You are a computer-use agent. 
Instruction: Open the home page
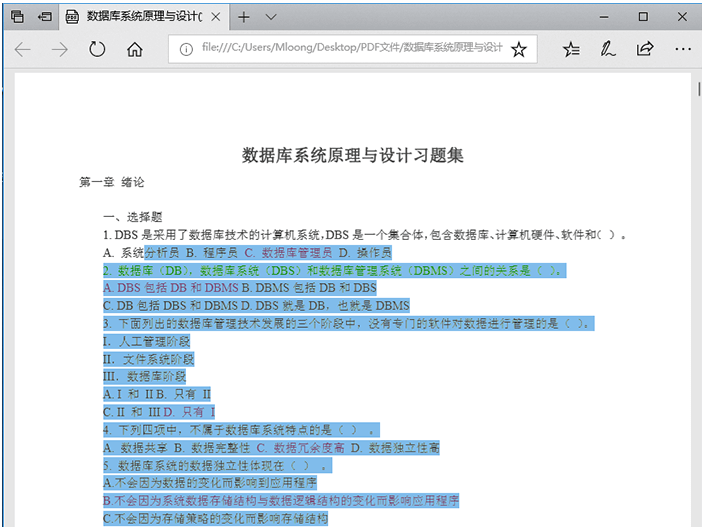134,49
